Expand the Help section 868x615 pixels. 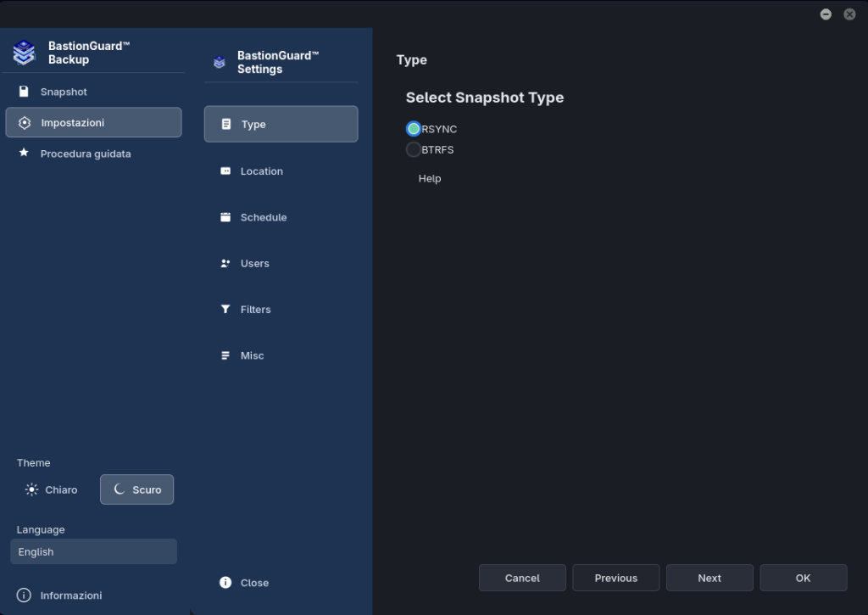[x=430, y=178]
